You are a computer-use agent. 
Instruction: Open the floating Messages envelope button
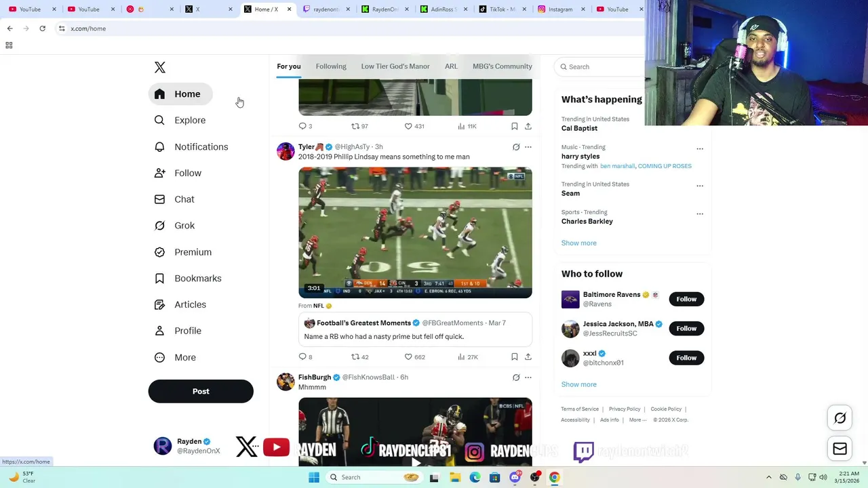coord(840,449)
